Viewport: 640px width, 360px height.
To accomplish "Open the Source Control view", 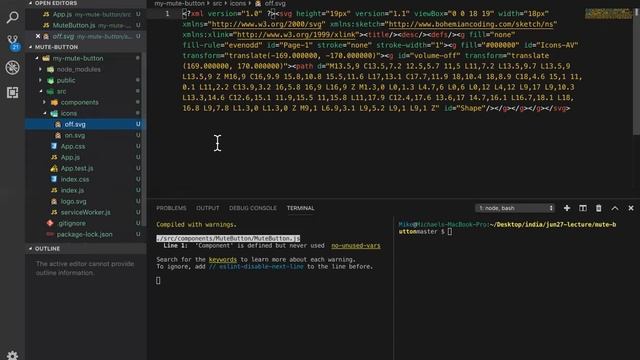I will coord(12,42).
